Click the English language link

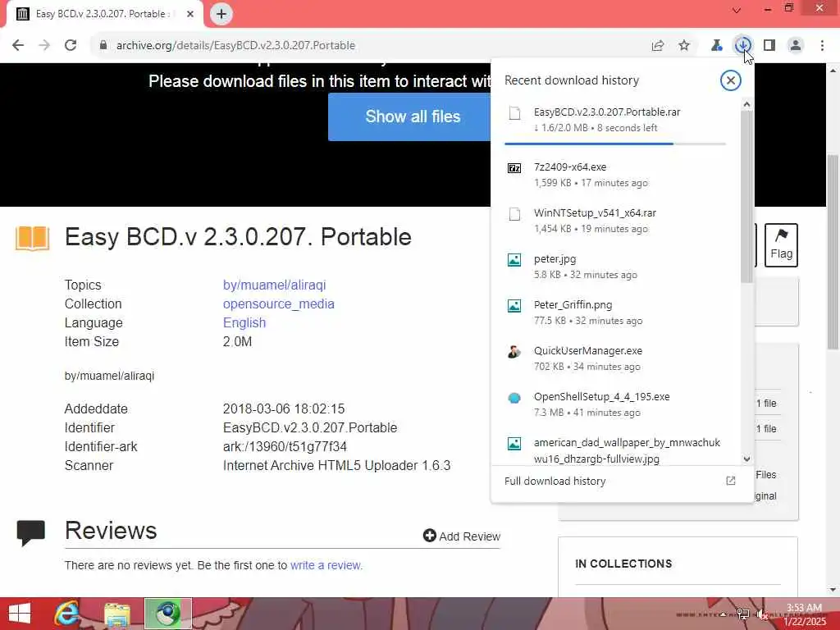point(244,322)
